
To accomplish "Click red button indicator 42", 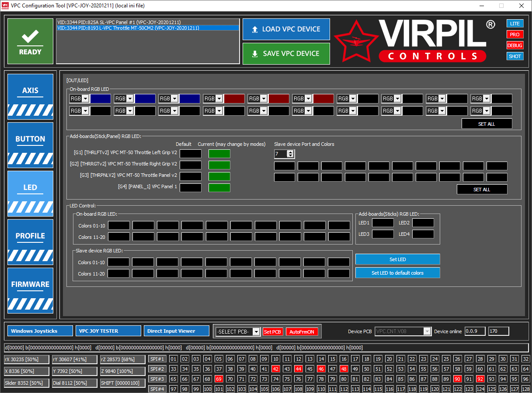I will click(276, 369).
